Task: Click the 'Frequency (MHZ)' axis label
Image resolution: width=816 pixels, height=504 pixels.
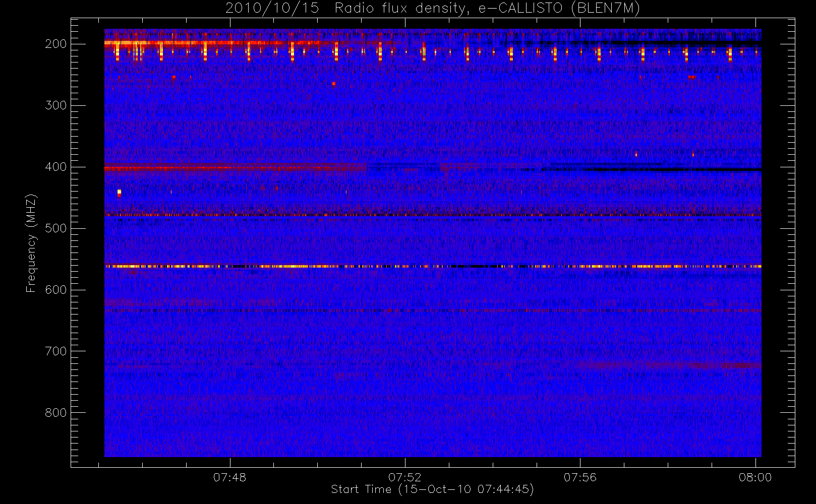Action: [31, 243]
